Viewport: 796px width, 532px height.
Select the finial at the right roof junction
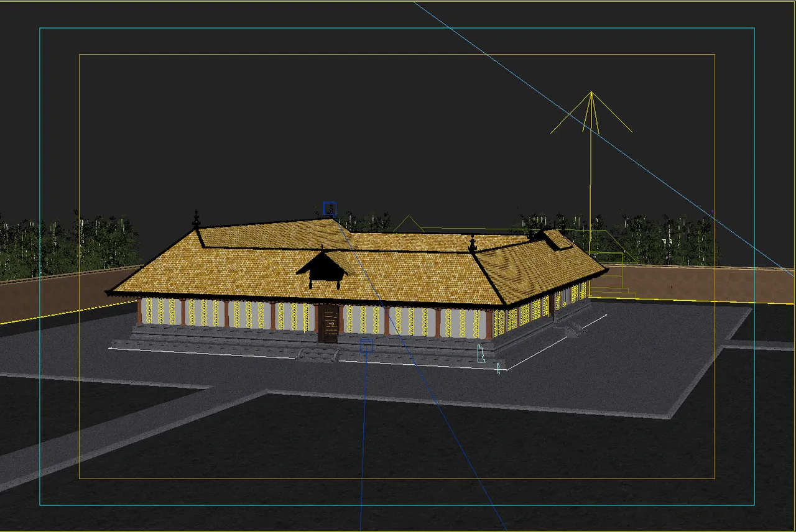pos(472,244)
